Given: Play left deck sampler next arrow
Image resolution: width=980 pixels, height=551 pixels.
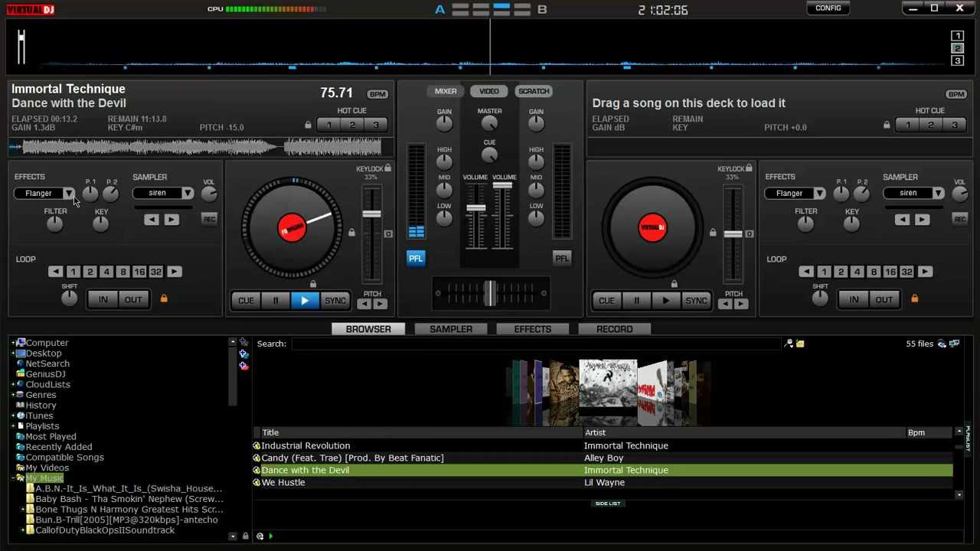Looking at the screenshot, I should [171, 220].
